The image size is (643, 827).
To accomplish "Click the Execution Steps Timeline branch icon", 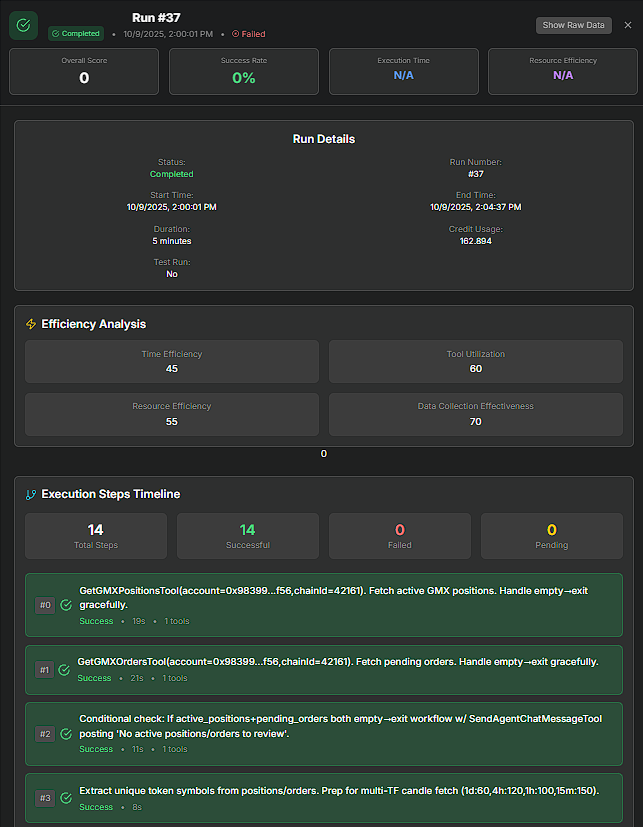I will [31, 494].
